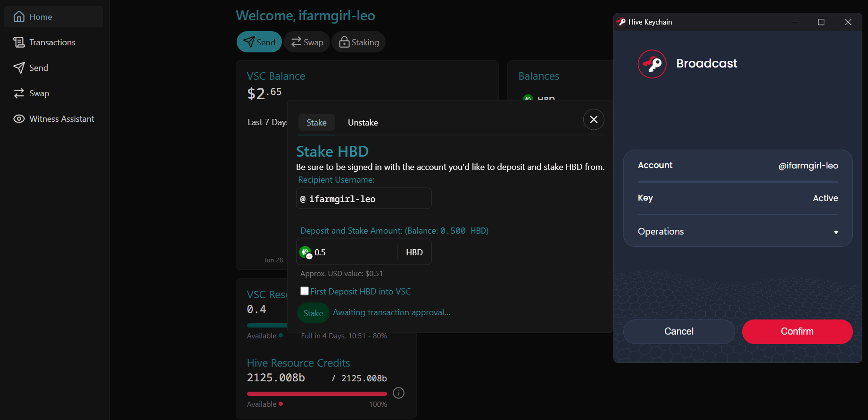The height and width of the screenshot is (420, 868).
Task: Click the green Stake button
Action: [313, 313]
